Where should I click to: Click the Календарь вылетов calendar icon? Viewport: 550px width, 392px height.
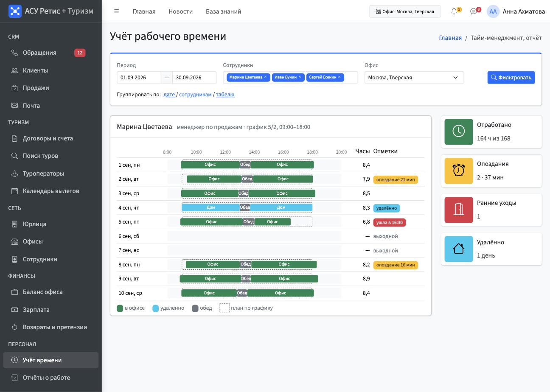pyautogui.click(x=14, y=191)
